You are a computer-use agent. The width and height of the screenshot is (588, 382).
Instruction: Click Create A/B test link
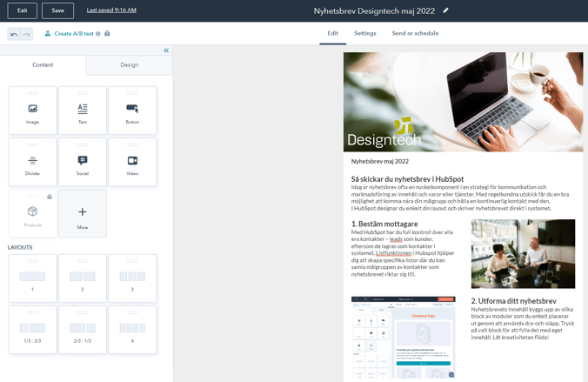click(73, 34)
